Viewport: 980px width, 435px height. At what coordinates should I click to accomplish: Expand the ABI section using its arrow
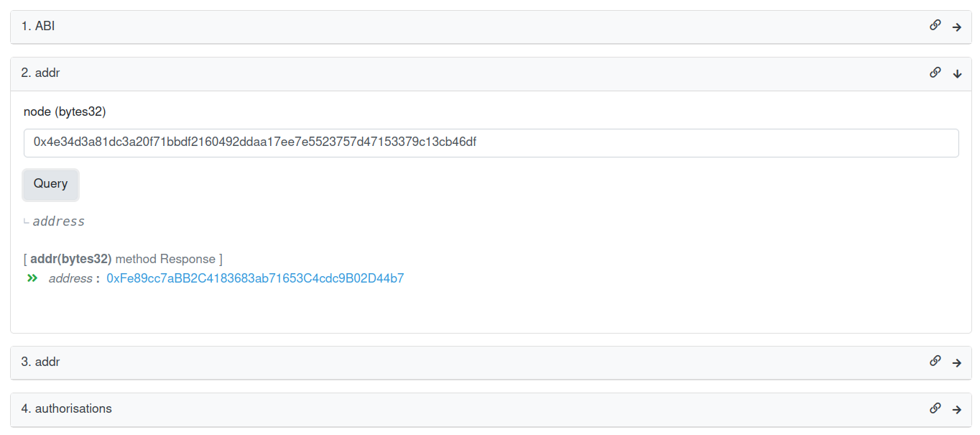tap(956, 27)
